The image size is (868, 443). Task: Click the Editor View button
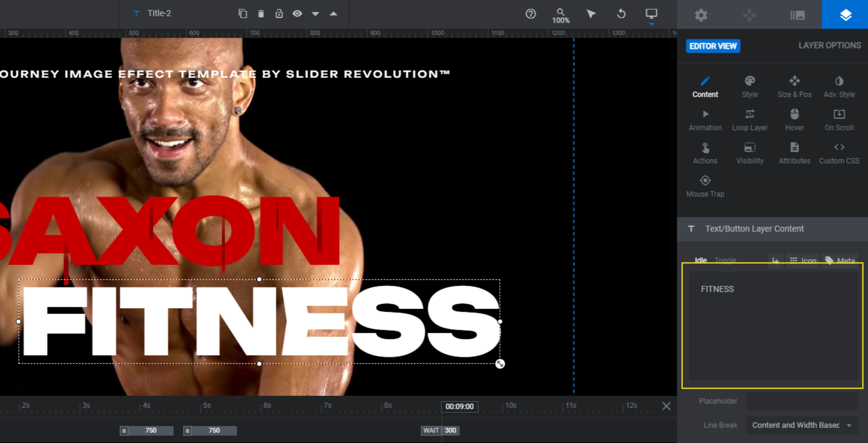click(x=713, y=46)
